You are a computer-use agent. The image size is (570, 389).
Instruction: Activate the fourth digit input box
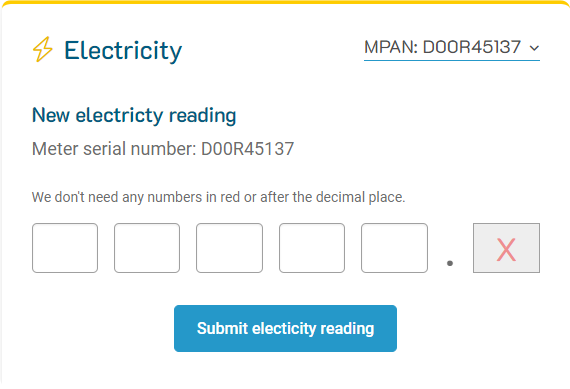click(312, 248)
